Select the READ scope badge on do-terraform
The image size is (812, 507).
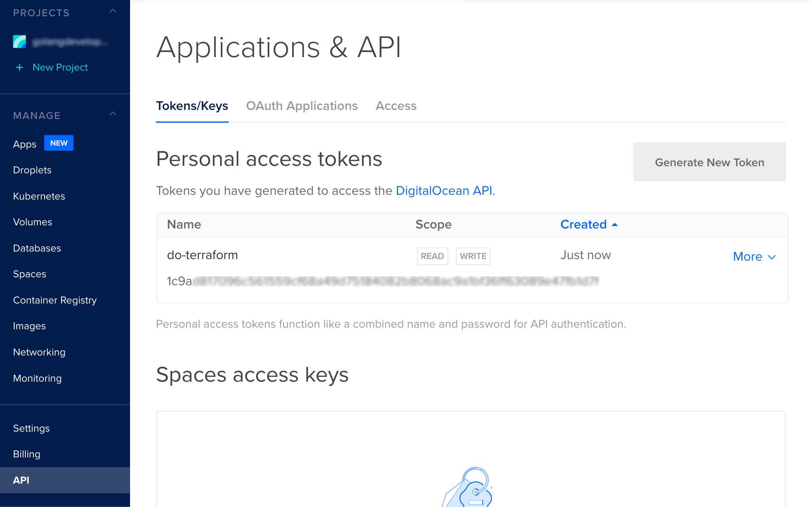[x=432, y=256]
